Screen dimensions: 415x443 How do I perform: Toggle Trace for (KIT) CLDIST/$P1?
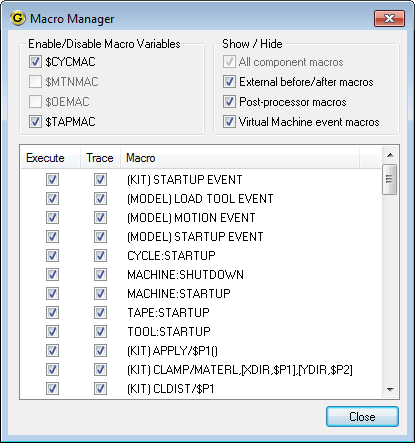point(100,389)
